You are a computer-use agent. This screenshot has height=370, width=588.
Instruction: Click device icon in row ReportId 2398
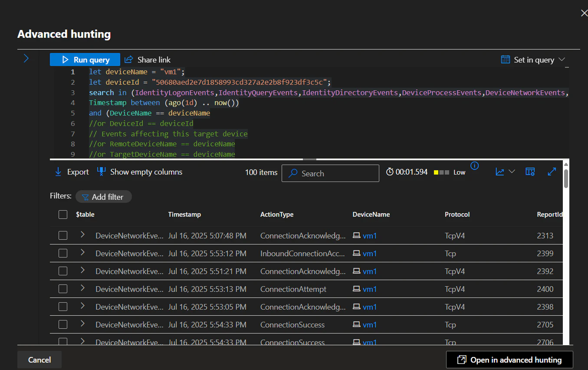tap(356, 307)
